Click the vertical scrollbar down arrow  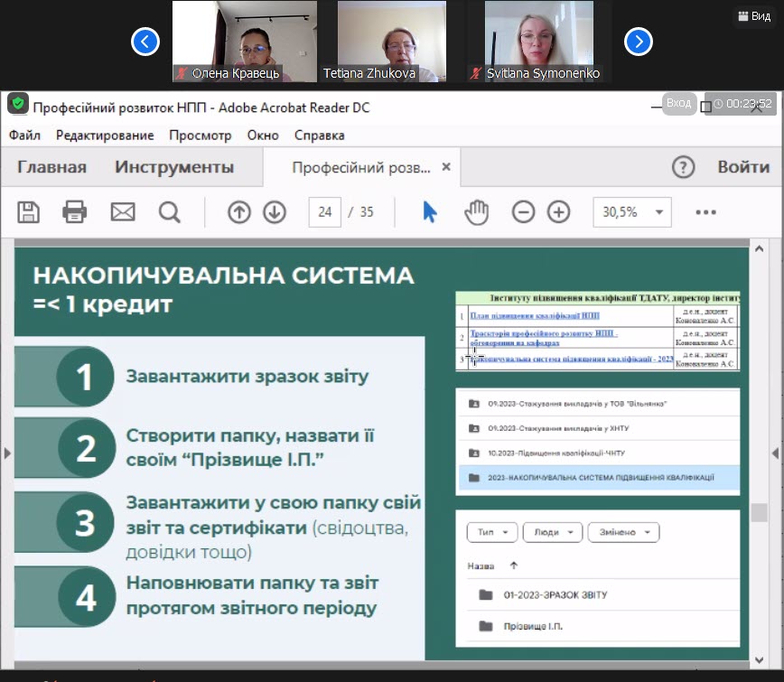click(759, 660)
